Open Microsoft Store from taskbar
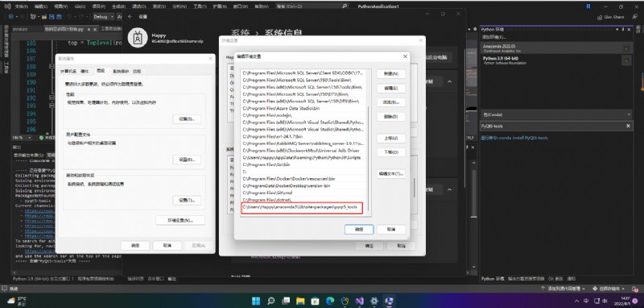The width and height of the screenshot is (644, 308). pos(315,301)
